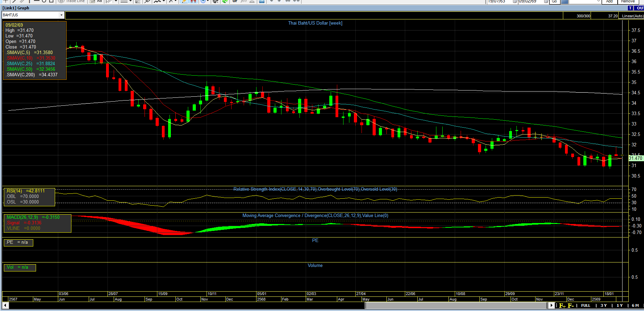Select the SMAV(C,5) legend entry
This screenshot has width=644, height=311.
coord(29,53)
